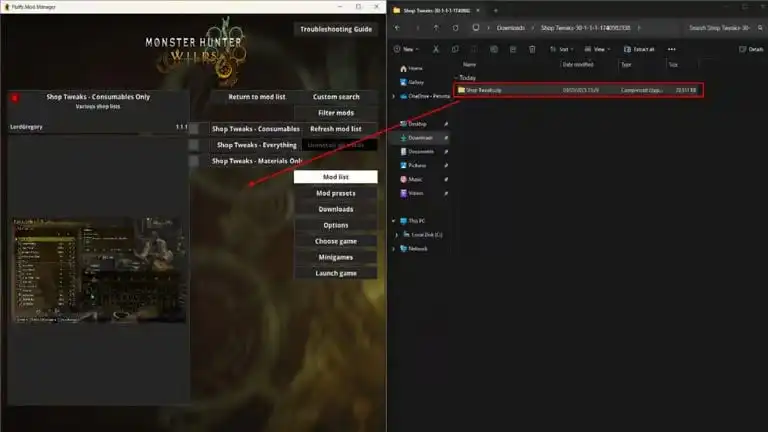Click the mod preview screenshot thumbnail
768x432 pixels.
click(x=98, y=270)
